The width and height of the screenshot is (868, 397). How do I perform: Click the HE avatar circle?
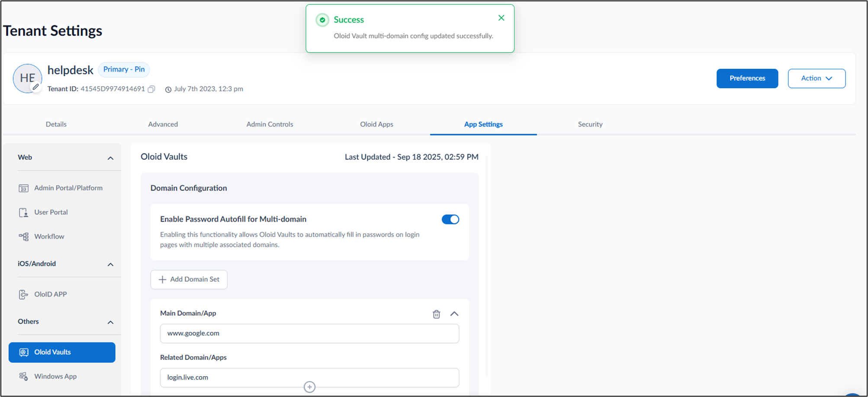[x=27, y=78]
